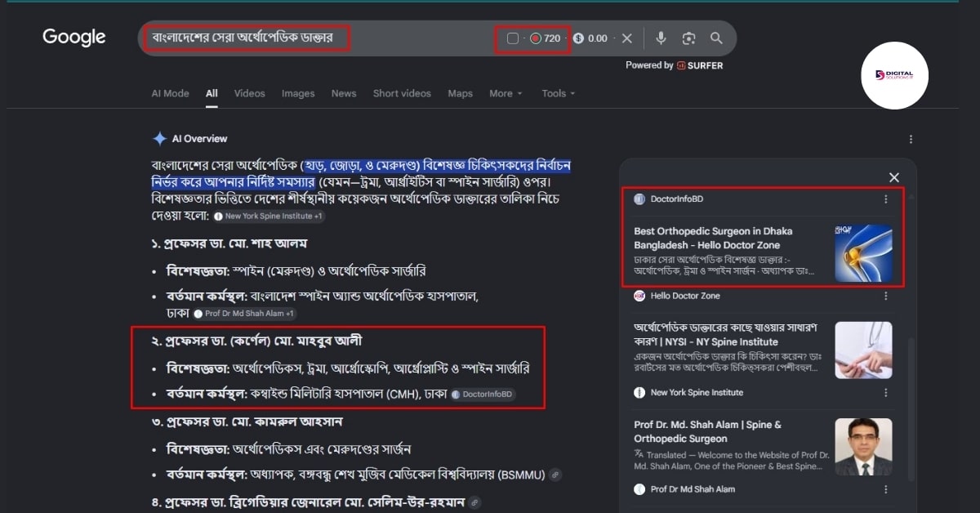The height and width of the screenshot is (513, 980).
Task: Open Prof Dr. Md. Shah Alam Spine result
Action: coord(707,431)
